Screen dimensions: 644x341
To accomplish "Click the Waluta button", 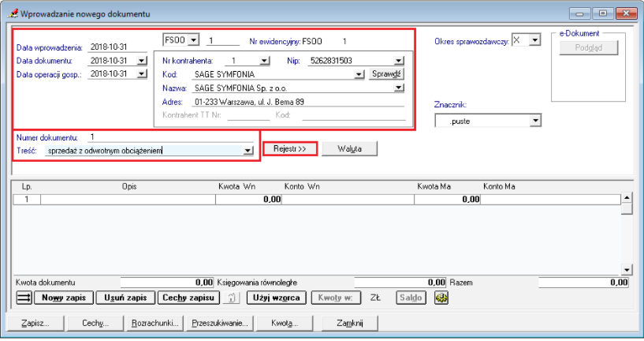I will tap(349, 149).
